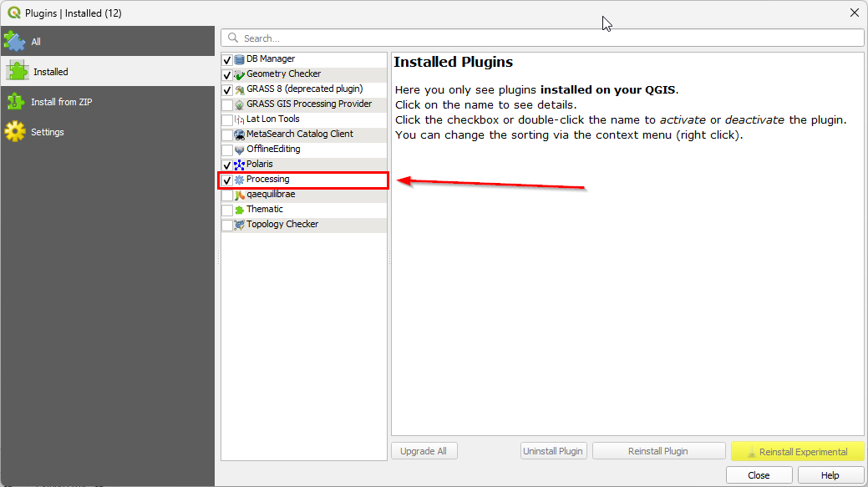Uncheck the Geometry Checker checkbox
868x487 pixels.
coord(227,74)
